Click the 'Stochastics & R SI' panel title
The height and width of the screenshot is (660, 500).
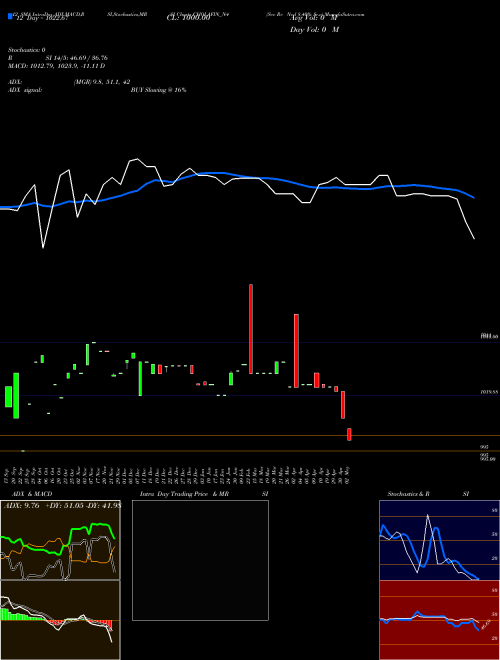tap(428, 494)
